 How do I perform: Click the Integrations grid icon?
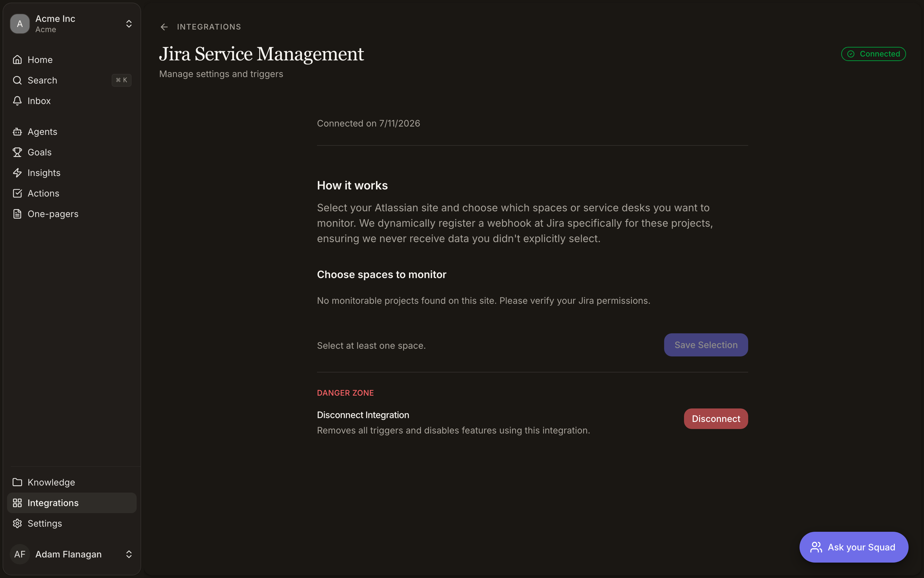pos(17,503)
